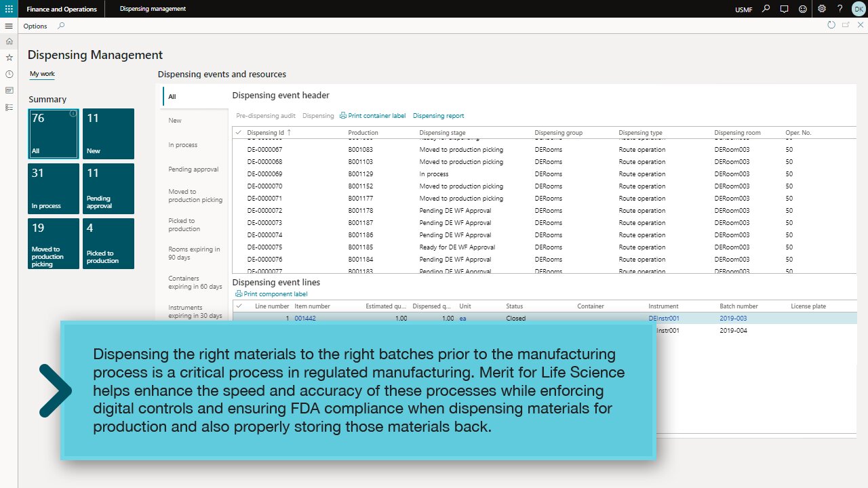
Task: Expand the hamburger navigation pane
Action: tap(9, 26)
